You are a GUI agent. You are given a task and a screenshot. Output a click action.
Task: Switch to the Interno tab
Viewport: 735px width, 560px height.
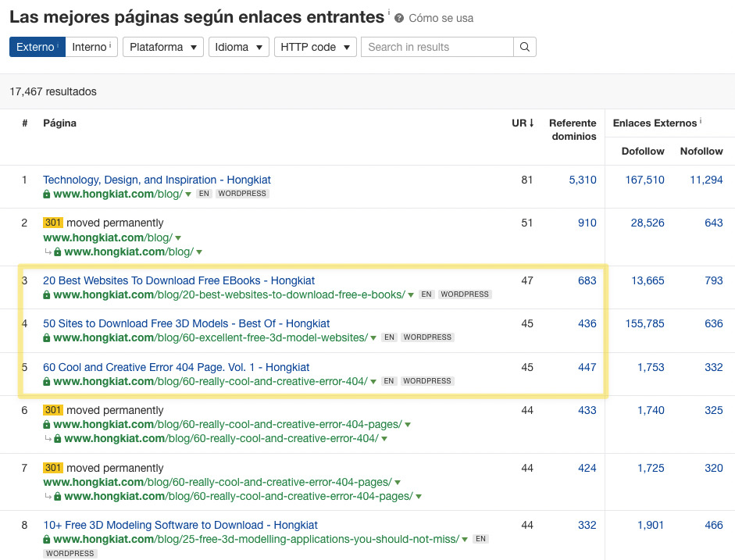coord(91,47)
